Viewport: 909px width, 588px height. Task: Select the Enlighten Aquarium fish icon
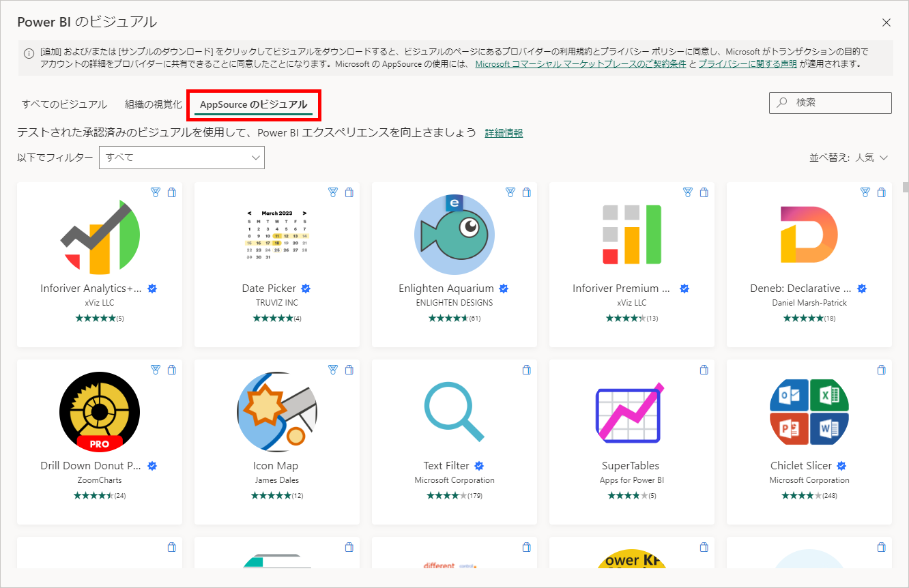point(454,235)
